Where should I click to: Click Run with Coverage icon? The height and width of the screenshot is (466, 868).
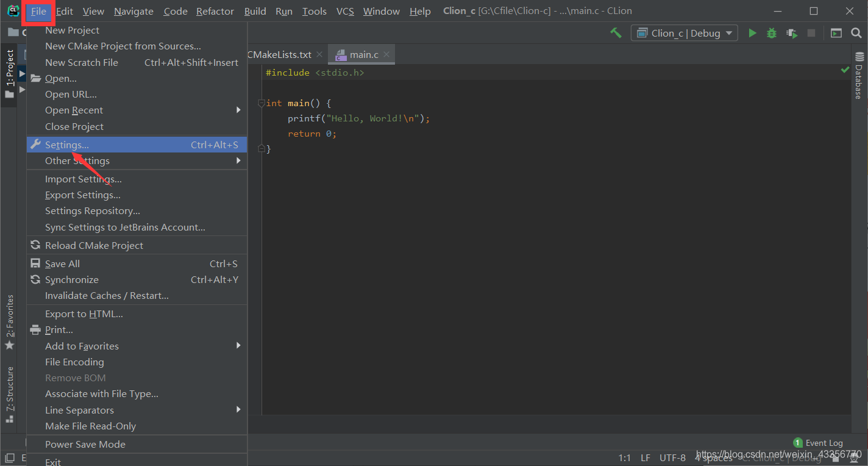[x=791, y=33]
